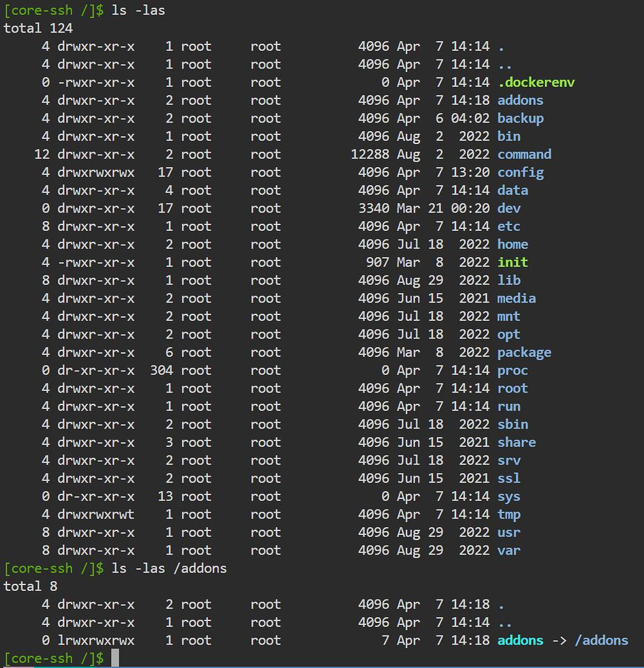Select the tmp directory name
Screen dimensions: 644x668
tap(509, 514)
